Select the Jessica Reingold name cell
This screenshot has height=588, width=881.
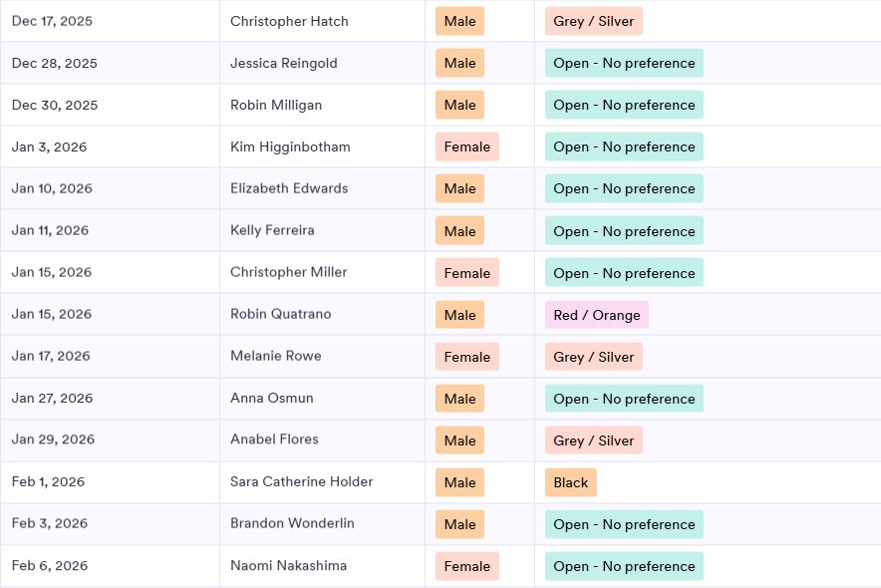(x=284, y=63)
